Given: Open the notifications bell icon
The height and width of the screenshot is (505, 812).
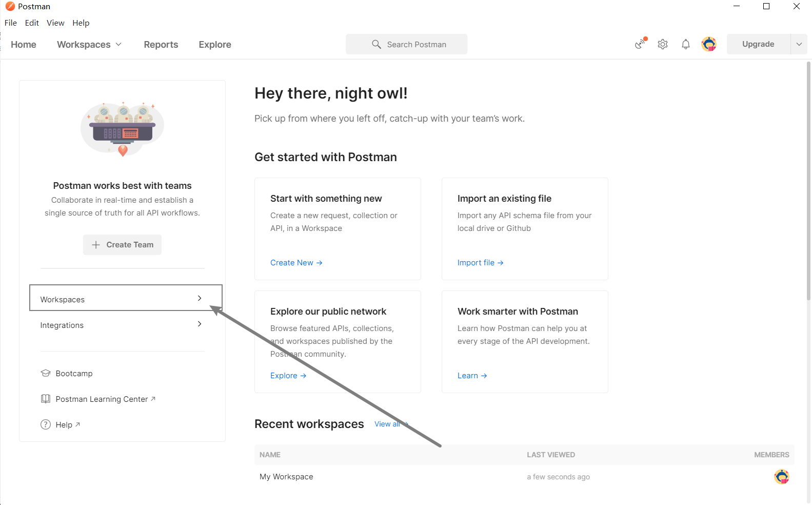Looking at the screenshot, I should click(x=686, y=44).
